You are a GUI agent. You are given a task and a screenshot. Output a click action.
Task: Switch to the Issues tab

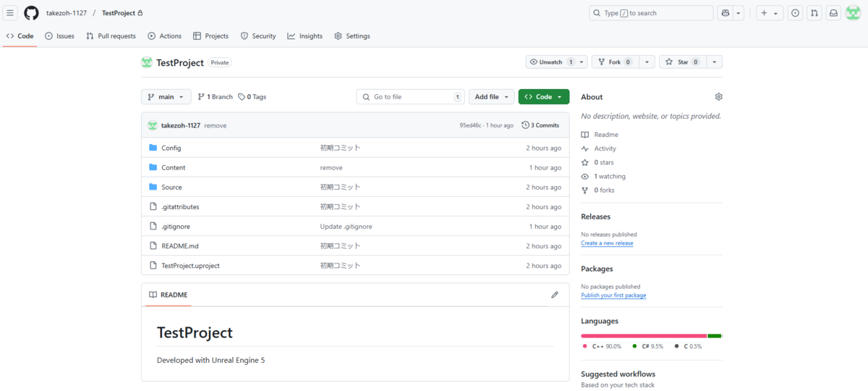point(59,35)
